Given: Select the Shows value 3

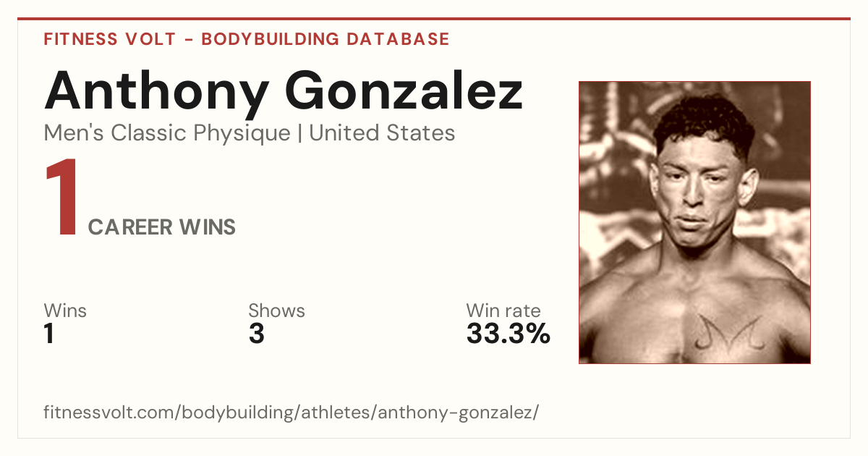Looking at the screenshot, I should 256,334.
